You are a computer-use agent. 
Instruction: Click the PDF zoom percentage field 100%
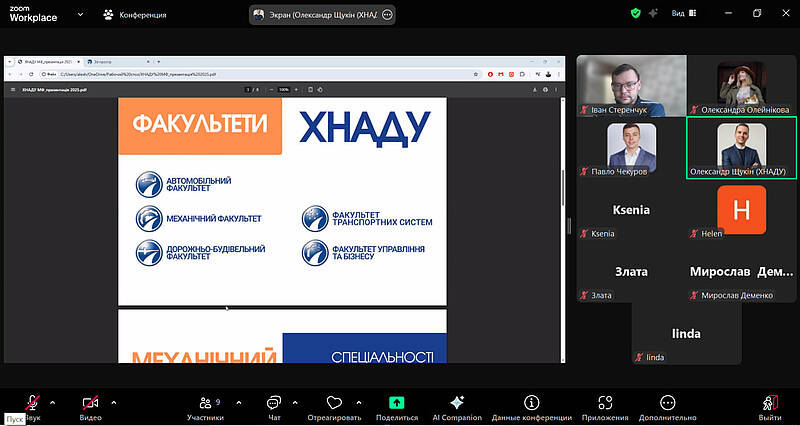point(284,90)
